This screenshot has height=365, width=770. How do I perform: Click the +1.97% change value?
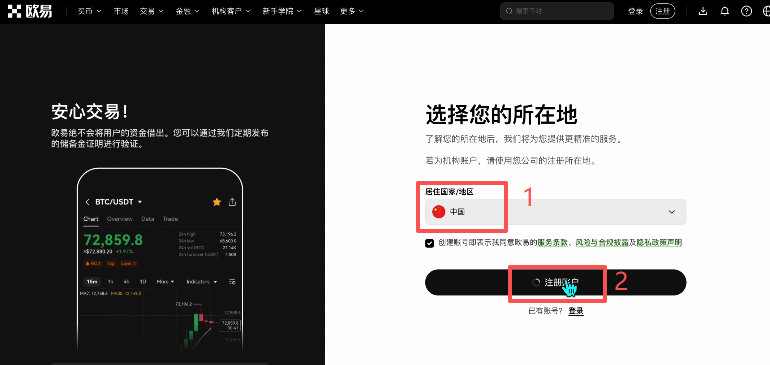pyautogui.click(x=124, y=252)
